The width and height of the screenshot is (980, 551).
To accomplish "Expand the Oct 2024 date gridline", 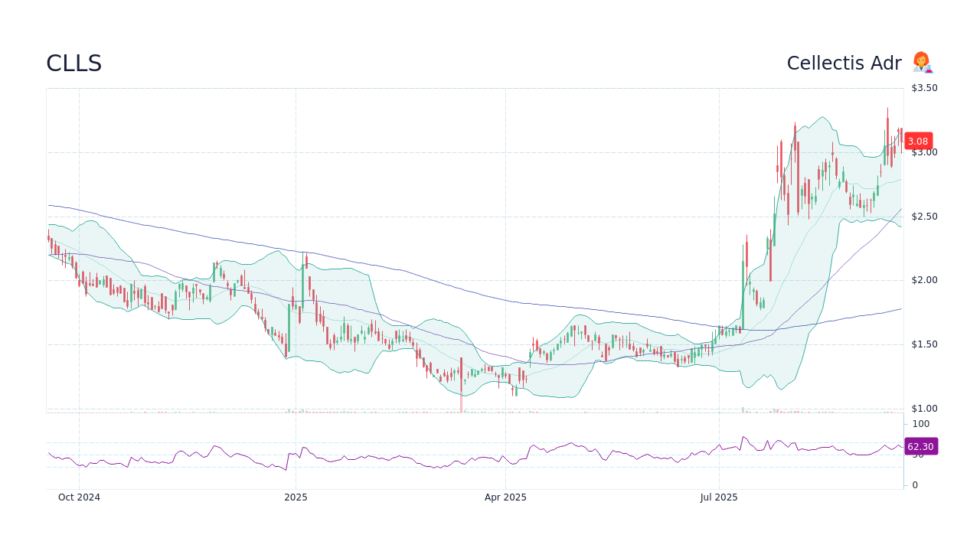I will coord(79,497).
